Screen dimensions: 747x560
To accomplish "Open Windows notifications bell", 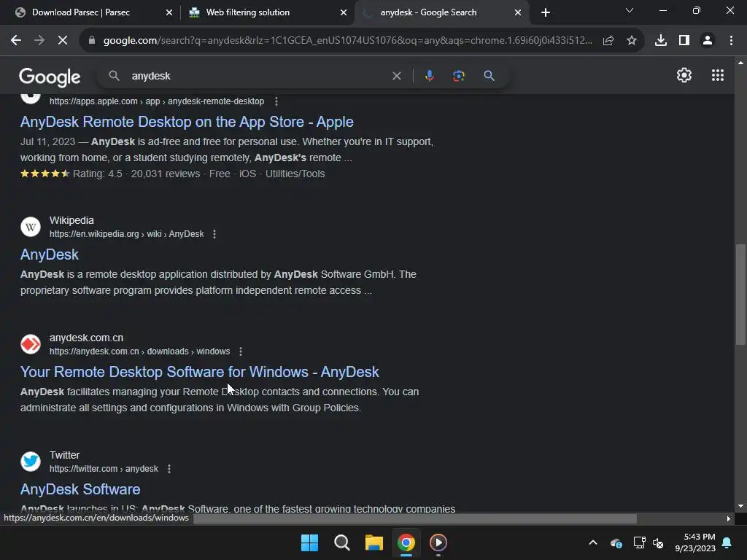I will 727,542.
